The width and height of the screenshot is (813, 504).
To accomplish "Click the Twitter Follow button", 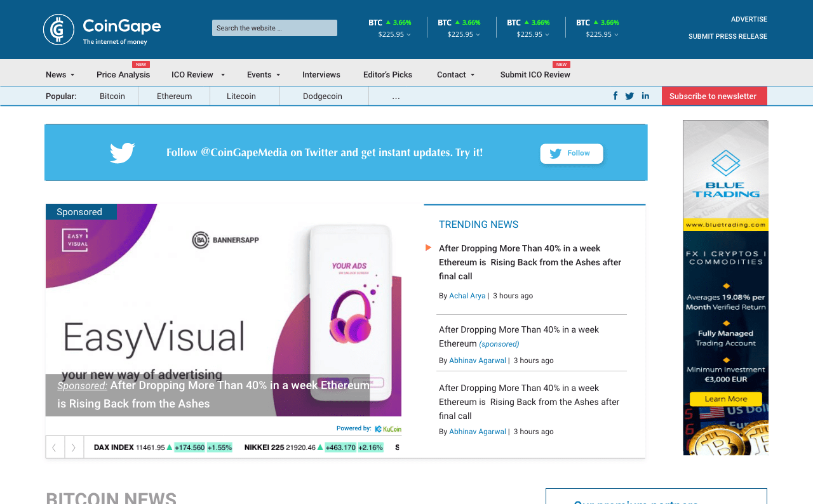I will click(x=572, y=154).
